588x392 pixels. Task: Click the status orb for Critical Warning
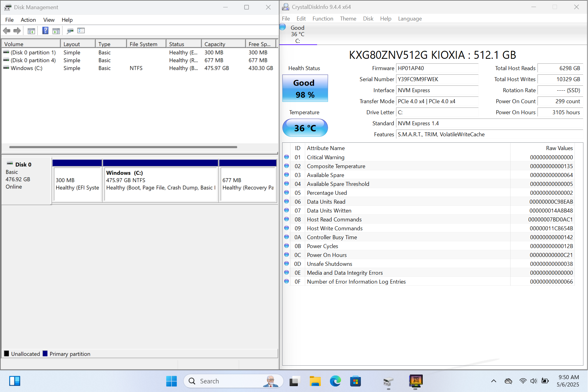tap(287, 157)
